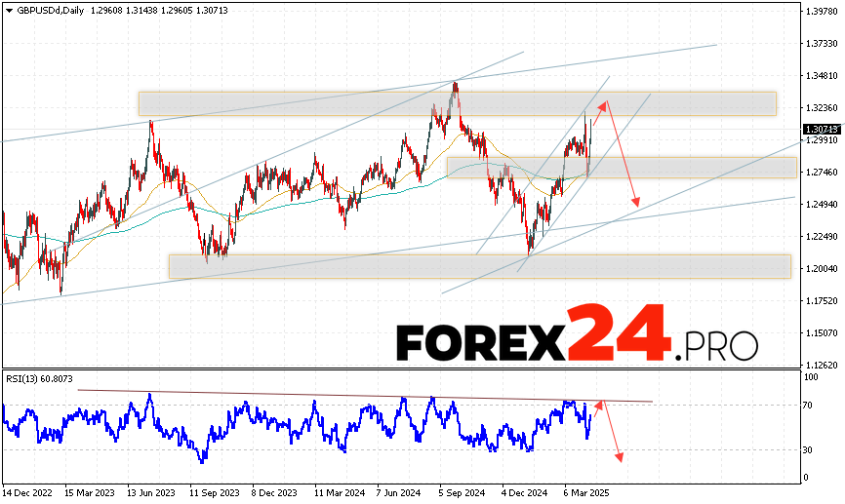This screenshot has height=504, width=845.
Task: Click the FOREX24.PRO watermark logo
Action: [577, 343]
